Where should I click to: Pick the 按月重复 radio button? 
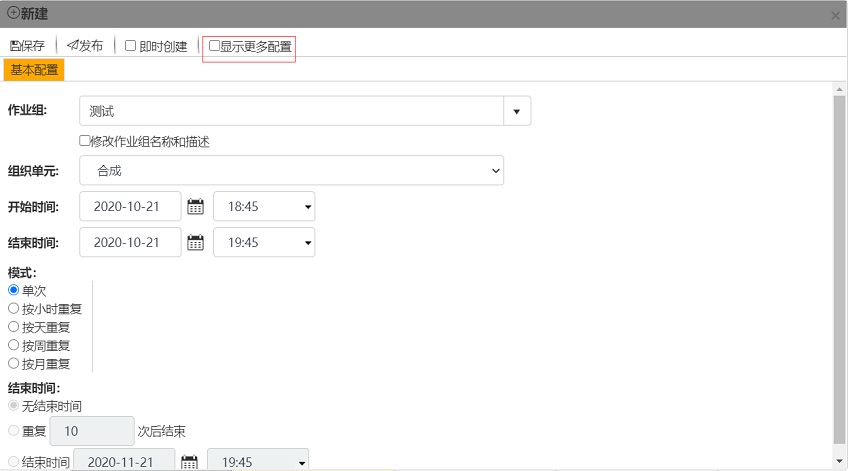(14, 364)
